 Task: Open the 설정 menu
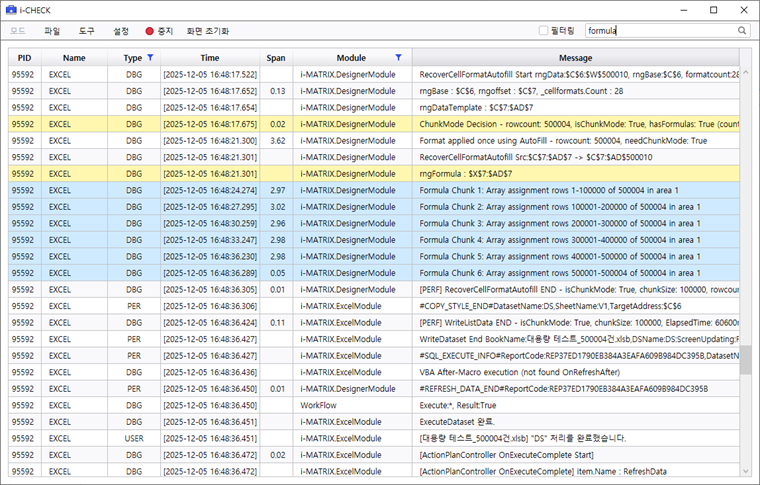pyautogui.click(x=121, y=31)
